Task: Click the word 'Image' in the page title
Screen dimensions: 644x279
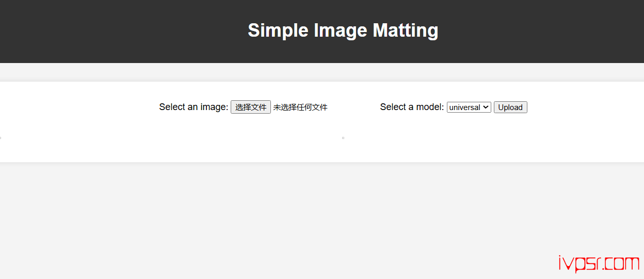Action: click(x=342, y=30)
